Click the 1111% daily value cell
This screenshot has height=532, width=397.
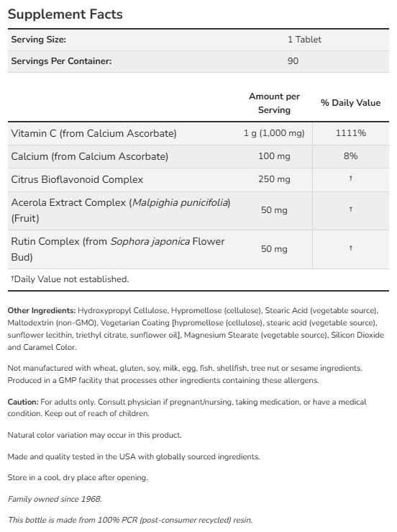pos(350,133)
